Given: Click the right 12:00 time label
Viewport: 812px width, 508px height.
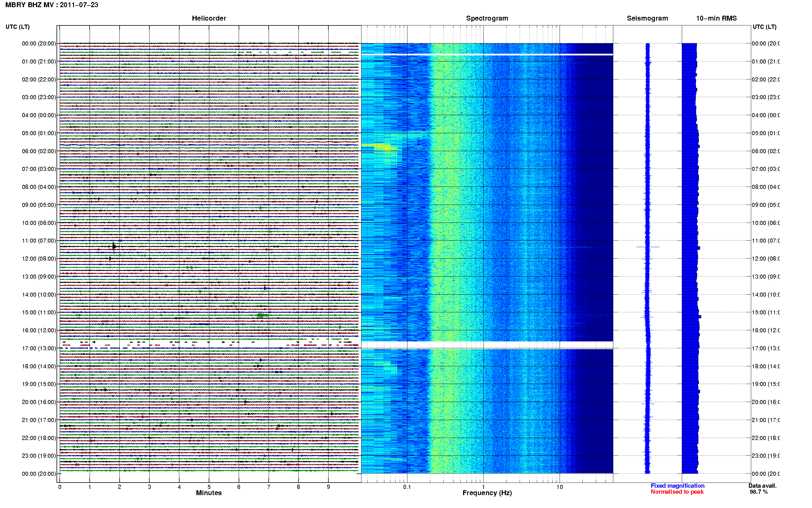Looking at the screenshot, I should click(766, 258).
